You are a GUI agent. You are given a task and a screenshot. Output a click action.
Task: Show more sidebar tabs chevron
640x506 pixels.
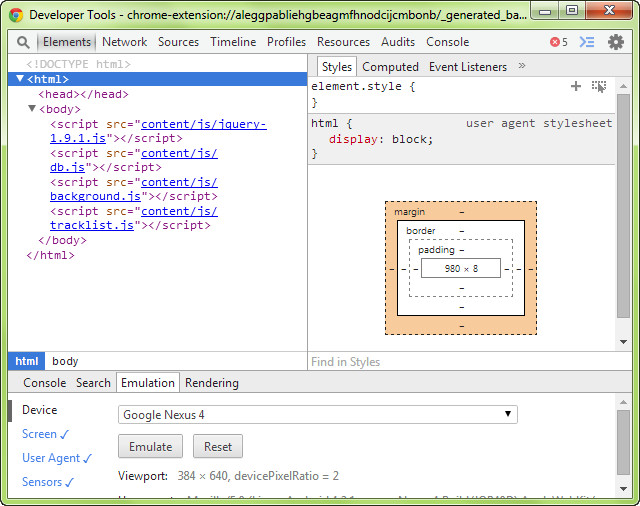click(522, 66)
